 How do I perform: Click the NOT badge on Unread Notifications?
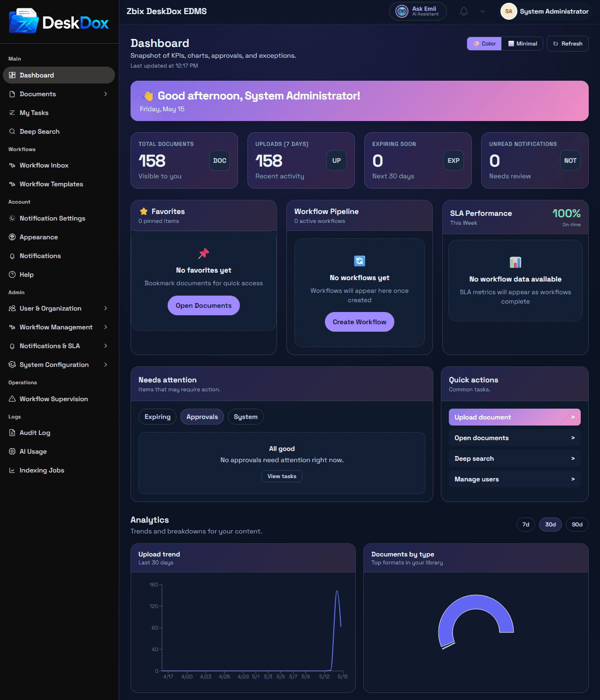(x=570, y=160)
